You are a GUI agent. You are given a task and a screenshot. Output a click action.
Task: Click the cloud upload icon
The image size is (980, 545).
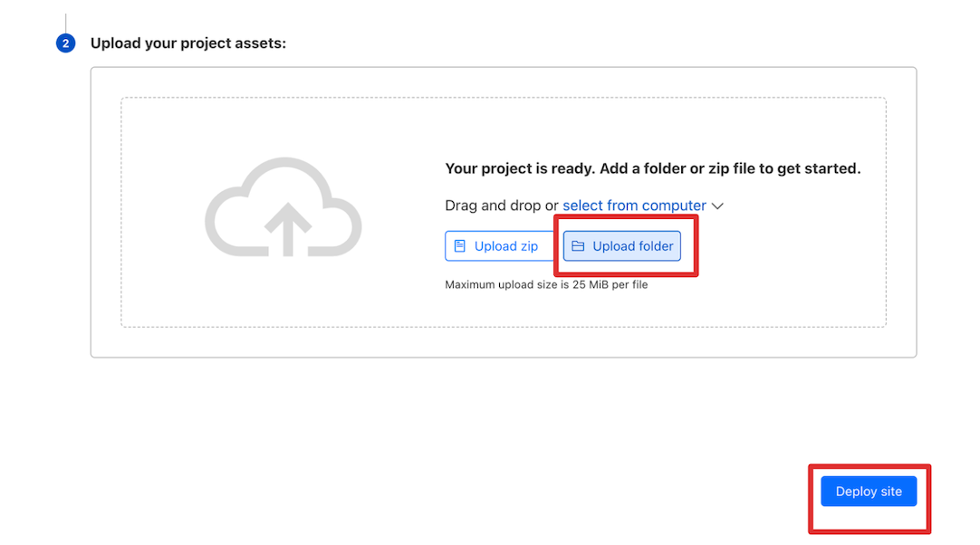pyautogui.click(x=283, y=208)
